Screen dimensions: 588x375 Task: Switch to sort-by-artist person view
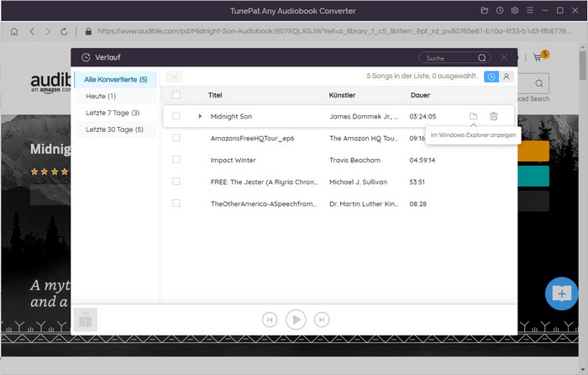pyautogui.click(x=507, y=77)
